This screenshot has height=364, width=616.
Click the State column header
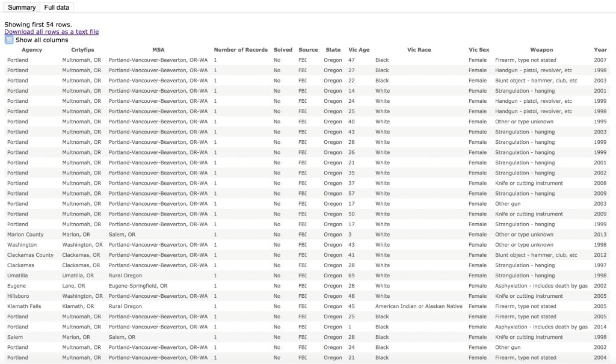click(x=333, y=50)
